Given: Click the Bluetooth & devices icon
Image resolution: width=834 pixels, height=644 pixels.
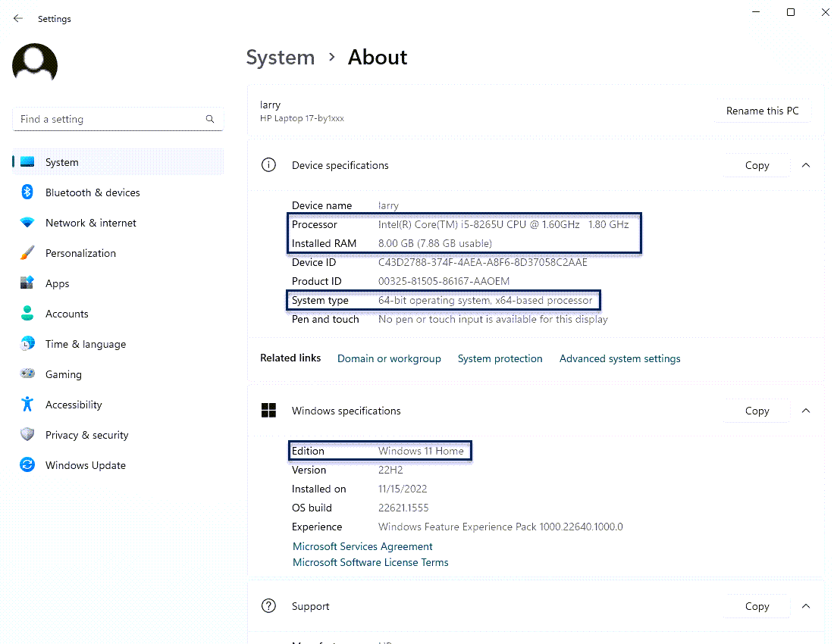Looking at the screenshot, I should [27, 192].
